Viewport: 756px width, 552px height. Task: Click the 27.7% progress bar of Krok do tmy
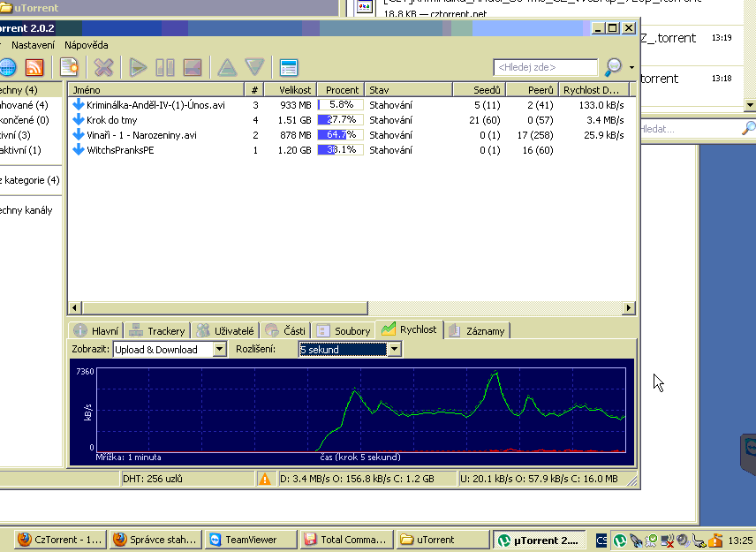pos(340,119)
